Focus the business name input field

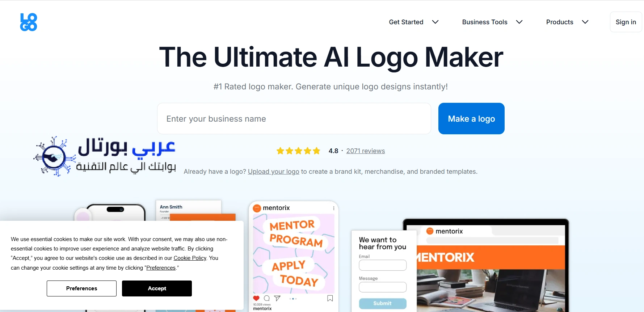[x=294, y=119]
